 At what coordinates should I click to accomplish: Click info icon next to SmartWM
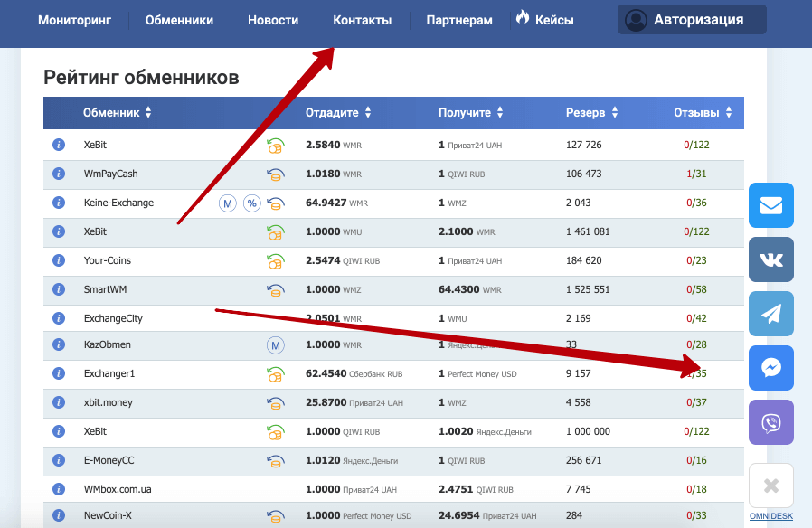pyautogui.click(x=59, y=289)
